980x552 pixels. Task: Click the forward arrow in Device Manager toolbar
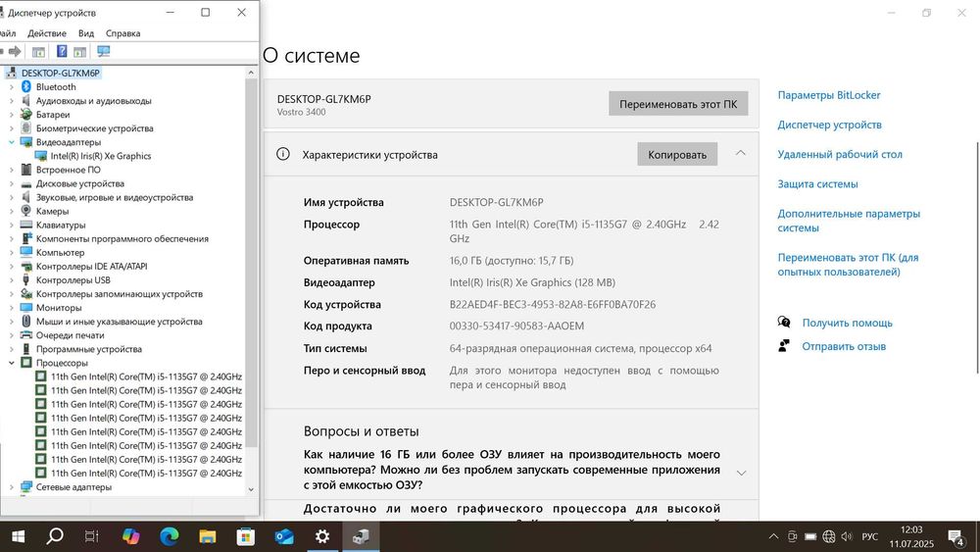coord(15,51)
